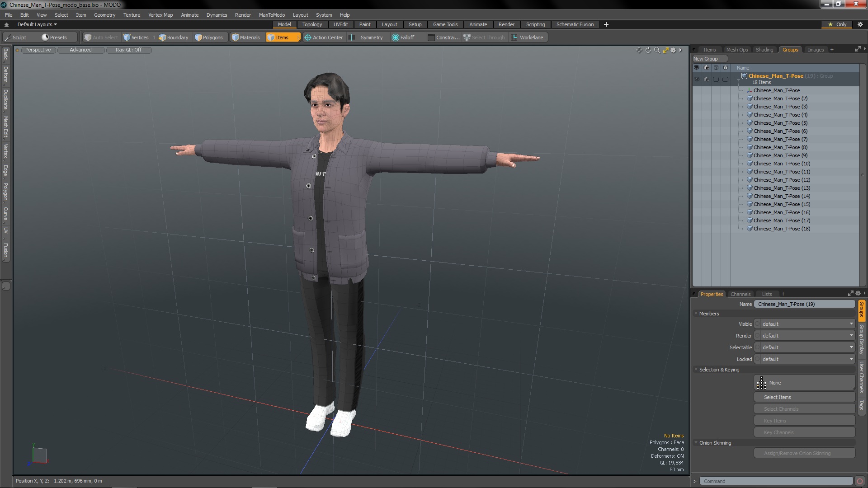Switch to the UVEdit layout tab
This screenshot has height=488, width=868.
[x=340, y=24]
